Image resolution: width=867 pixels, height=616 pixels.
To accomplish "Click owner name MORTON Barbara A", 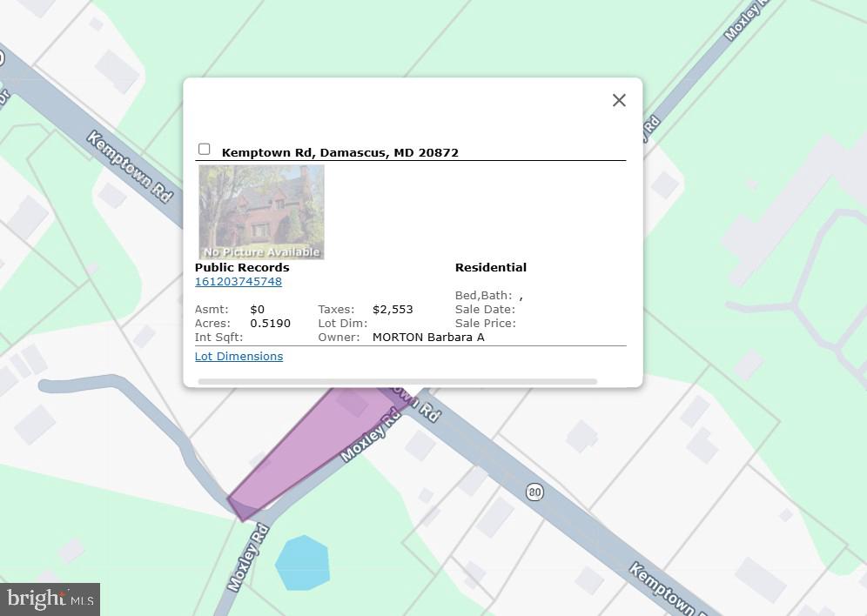I will (428, 337).
